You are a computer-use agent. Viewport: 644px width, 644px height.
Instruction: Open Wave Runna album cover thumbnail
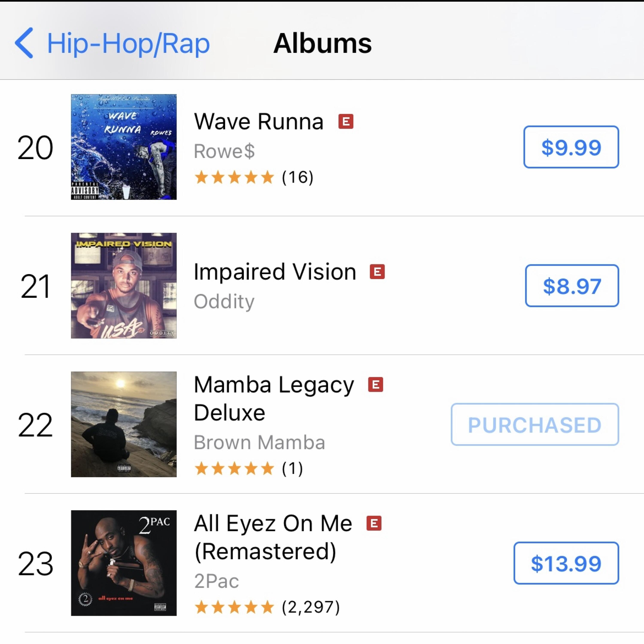[124, 147]
